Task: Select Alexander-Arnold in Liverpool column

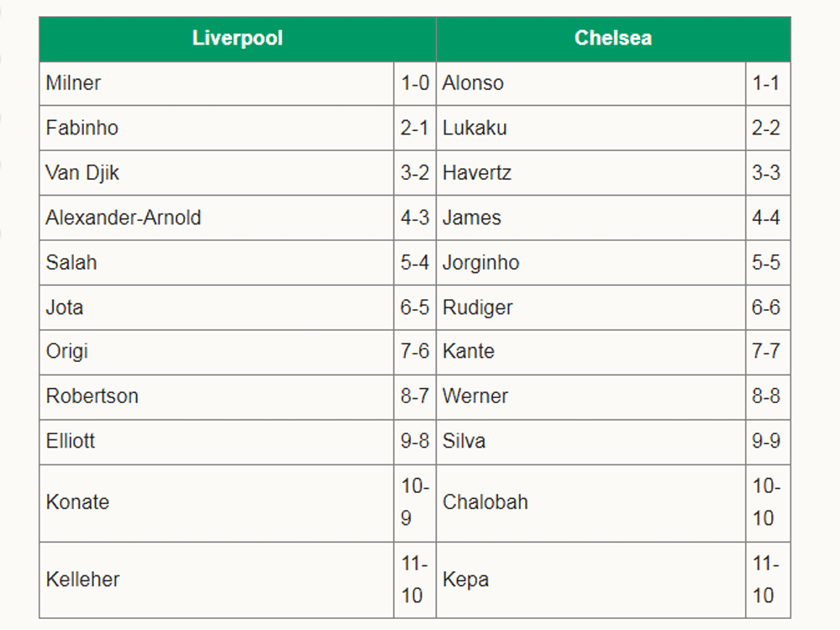Action: [217, 218]
